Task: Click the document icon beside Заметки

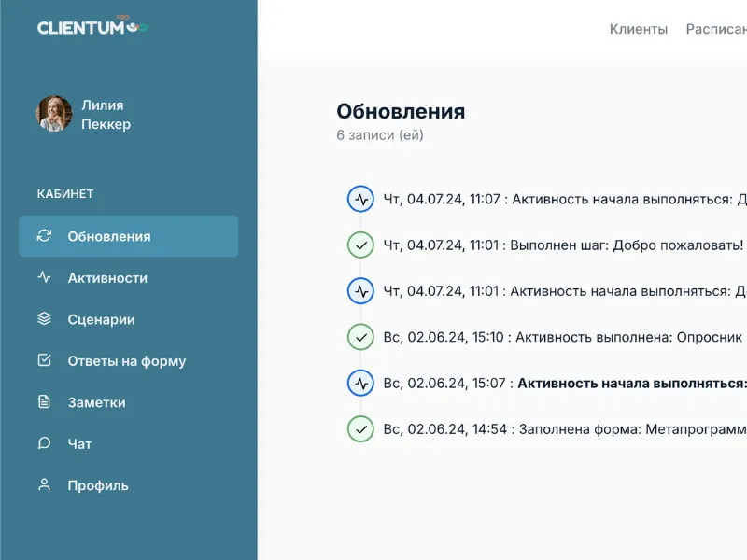Action: tap(44, 402)
